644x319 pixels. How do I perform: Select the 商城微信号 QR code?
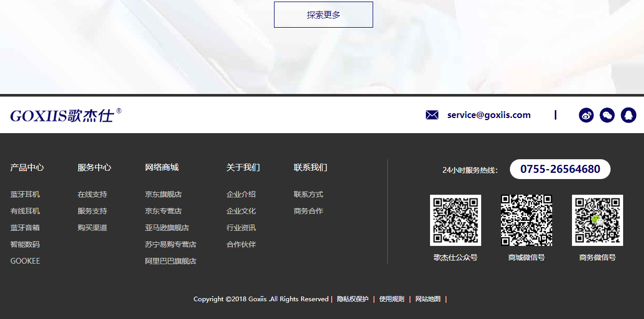(x=527, y=220)
